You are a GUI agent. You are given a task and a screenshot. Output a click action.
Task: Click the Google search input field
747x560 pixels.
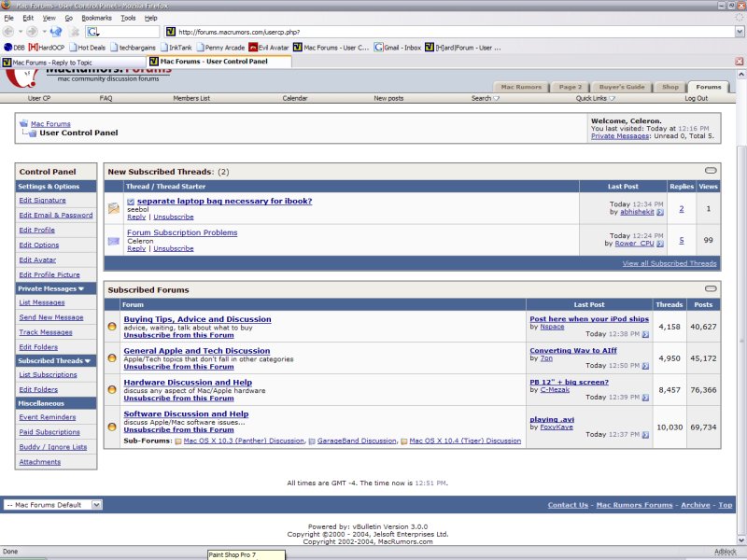tap(129, 32)
